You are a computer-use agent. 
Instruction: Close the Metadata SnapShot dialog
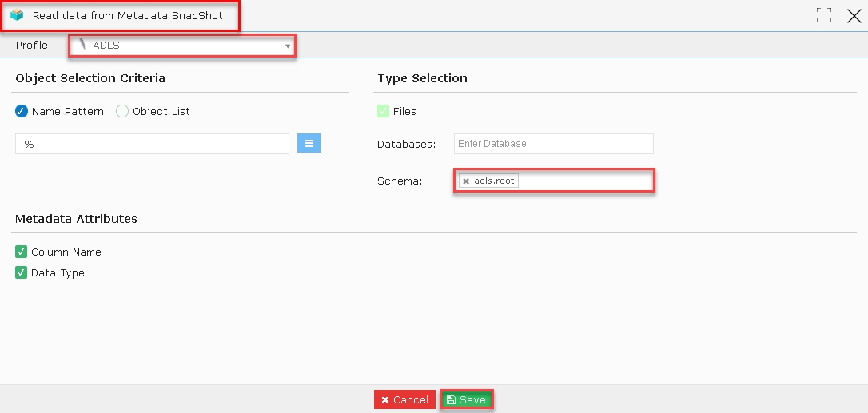click(854, 15)
